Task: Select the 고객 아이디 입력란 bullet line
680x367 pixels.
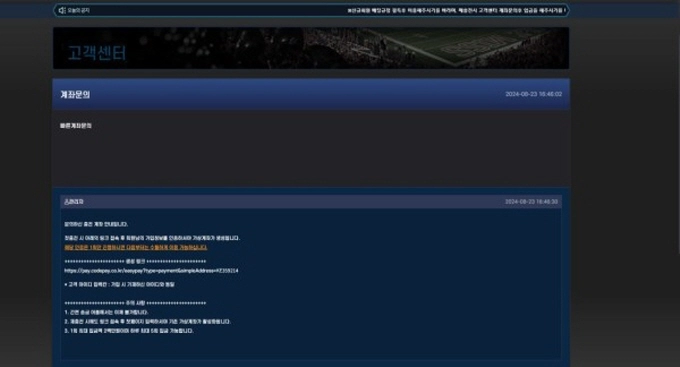Action: 119,285
